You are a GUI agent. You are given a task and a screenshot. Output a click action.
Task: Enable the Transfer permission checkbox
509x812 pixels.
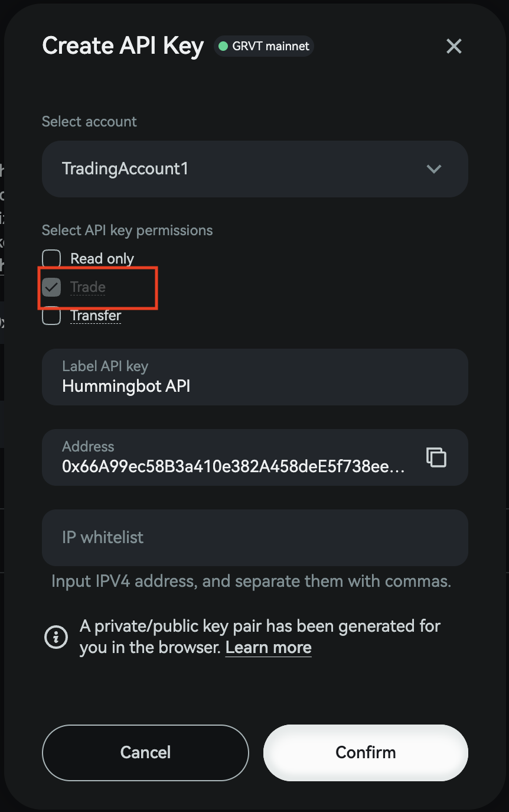tap(51, 316)
